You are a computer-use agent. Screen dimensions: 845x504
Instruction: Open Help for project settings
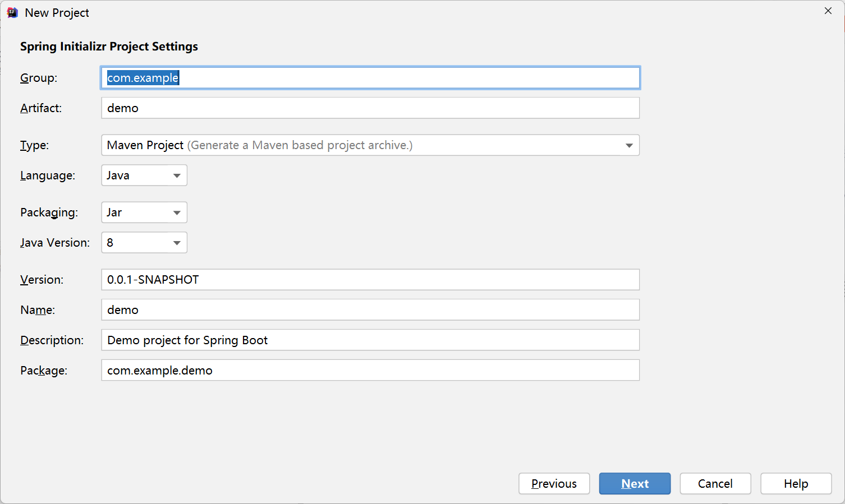(x=796, y=484)
